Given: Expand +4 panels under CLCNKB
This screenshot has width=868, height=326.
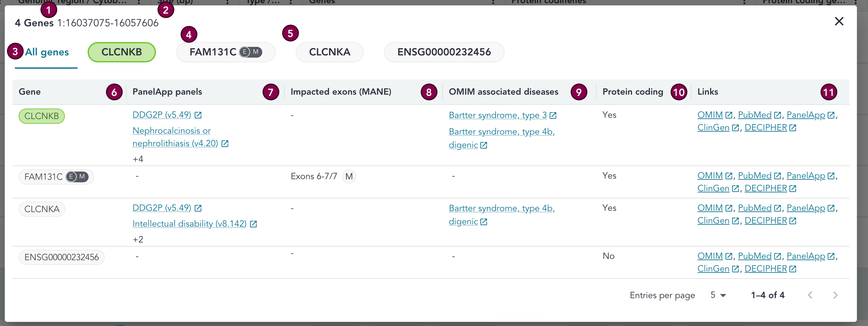Looking at the screenshot, I should tap(138, 159).
